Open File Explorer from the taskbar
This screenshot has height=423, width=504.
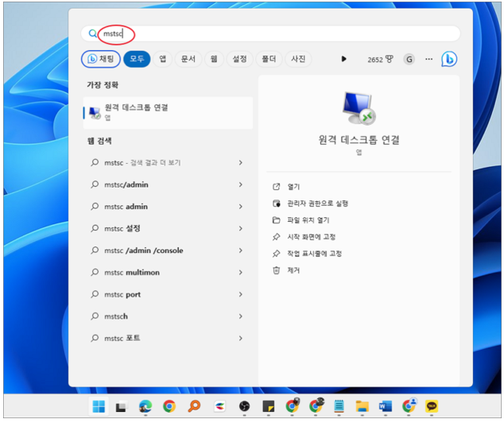[362, 407]
